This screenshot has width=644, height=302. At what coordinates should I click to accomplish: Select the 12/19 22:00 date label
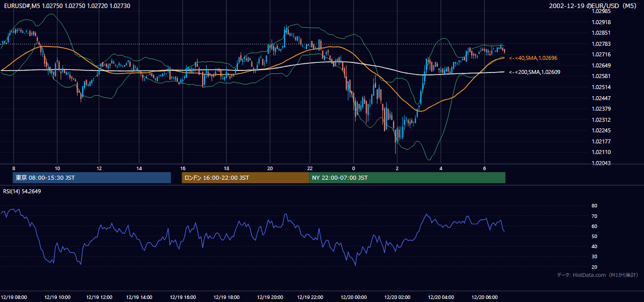coord(310,297)
